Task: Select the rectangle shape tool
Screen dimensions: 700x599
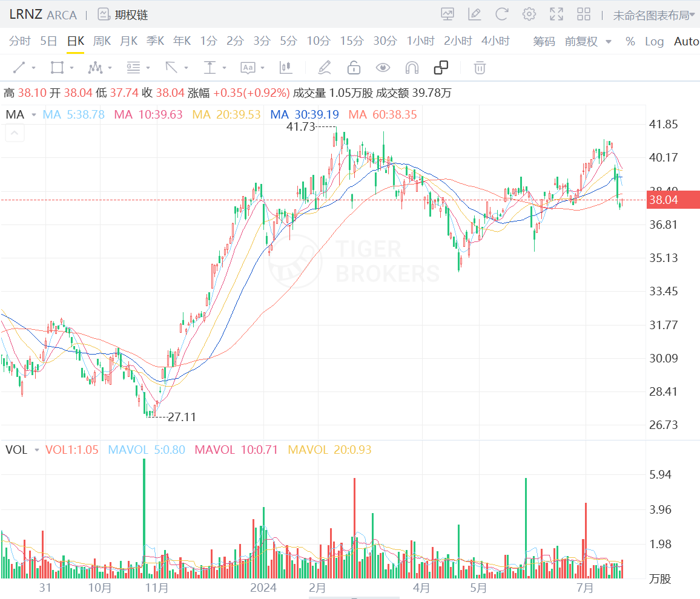Action: tap(57, 68)
